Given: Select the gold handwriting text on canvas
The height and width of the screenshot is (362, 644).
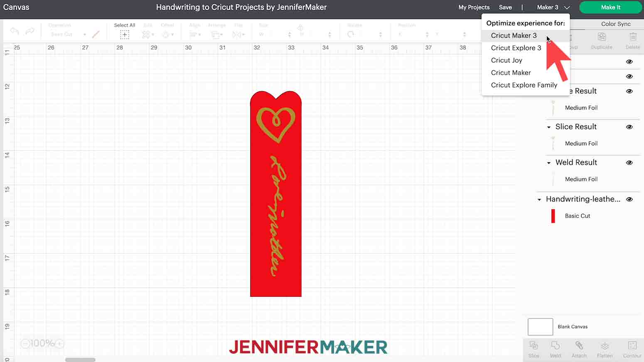Looking at the screenshot, I should pyautogui.click(x=277, y=216).
